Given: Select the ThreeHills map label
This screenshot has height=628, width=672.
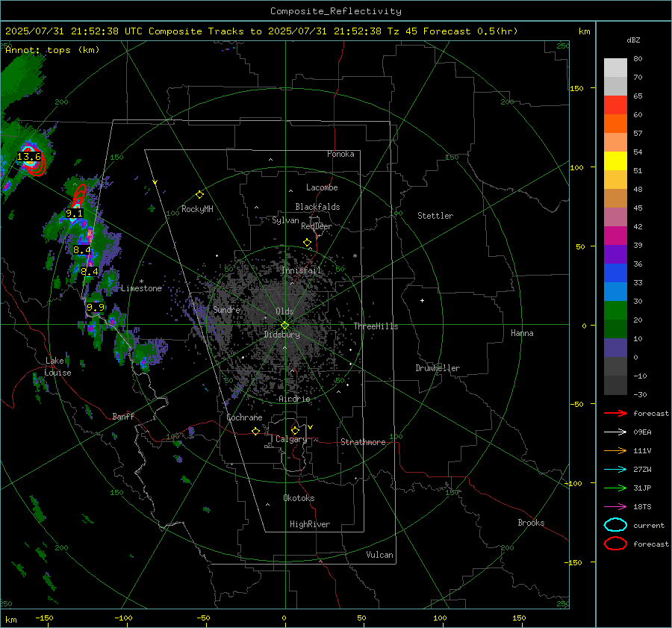Looking at the screenshot, I should [376, 326].
